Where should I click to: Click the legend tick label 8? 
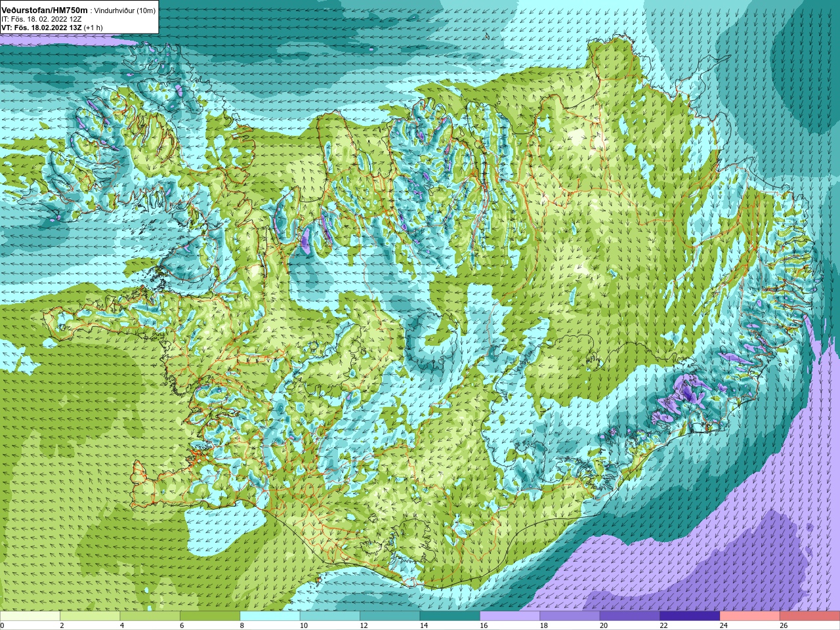pyautogui.click(x=242, y=625)
